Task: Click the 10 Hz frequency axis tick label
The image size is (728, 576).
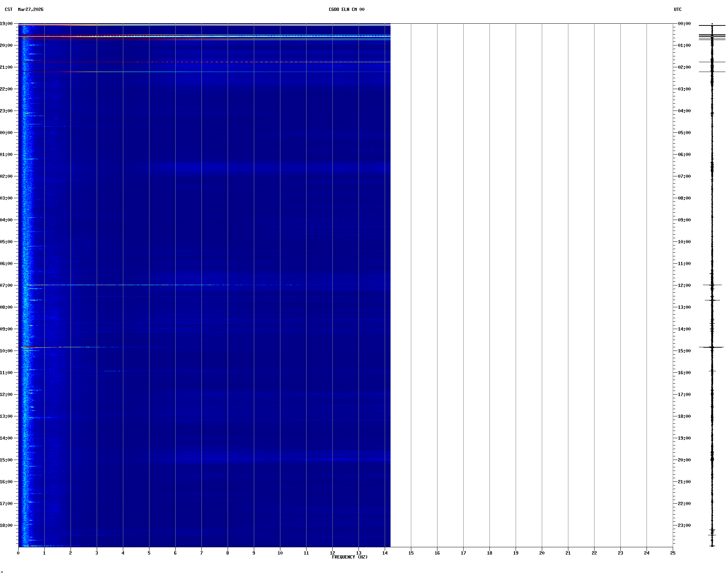Action: click(280, 553)
